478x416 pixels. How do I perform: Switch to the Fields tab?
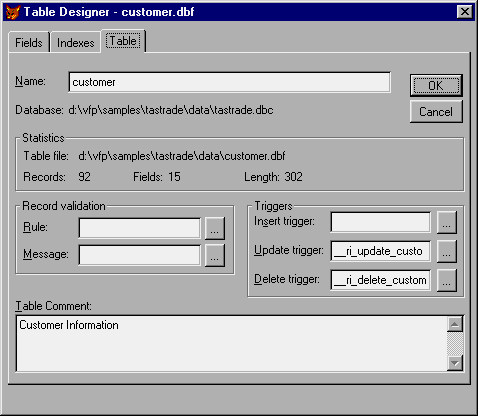[x=29, y=43]
